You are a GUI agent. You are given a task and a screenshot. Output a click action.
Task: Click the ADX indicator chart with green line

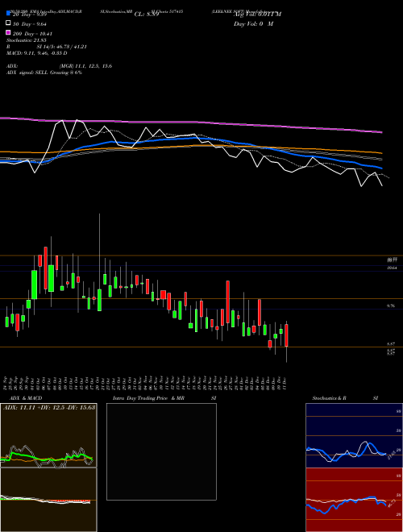[48, 435]
